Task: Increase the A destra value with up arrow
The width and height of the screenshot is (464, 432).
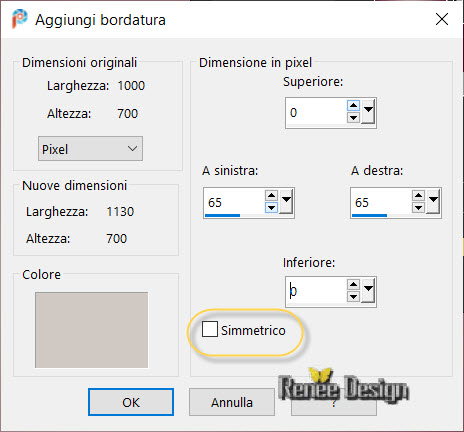Action: pyautogui.click(x=418, y=196)
